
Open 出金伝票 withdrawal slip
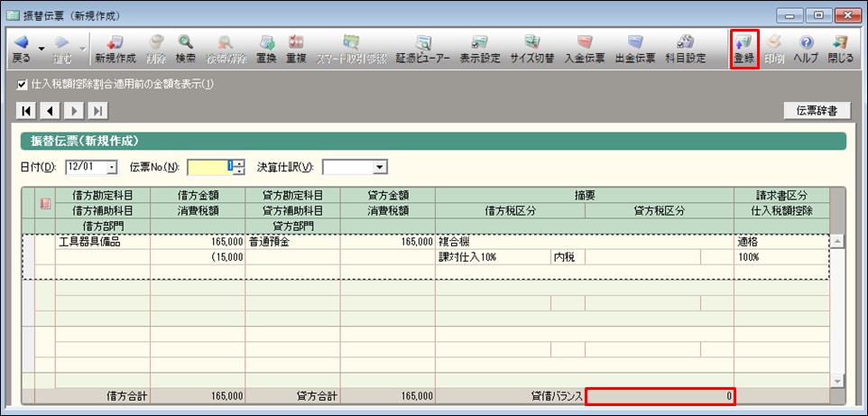(x=635, y=49)
